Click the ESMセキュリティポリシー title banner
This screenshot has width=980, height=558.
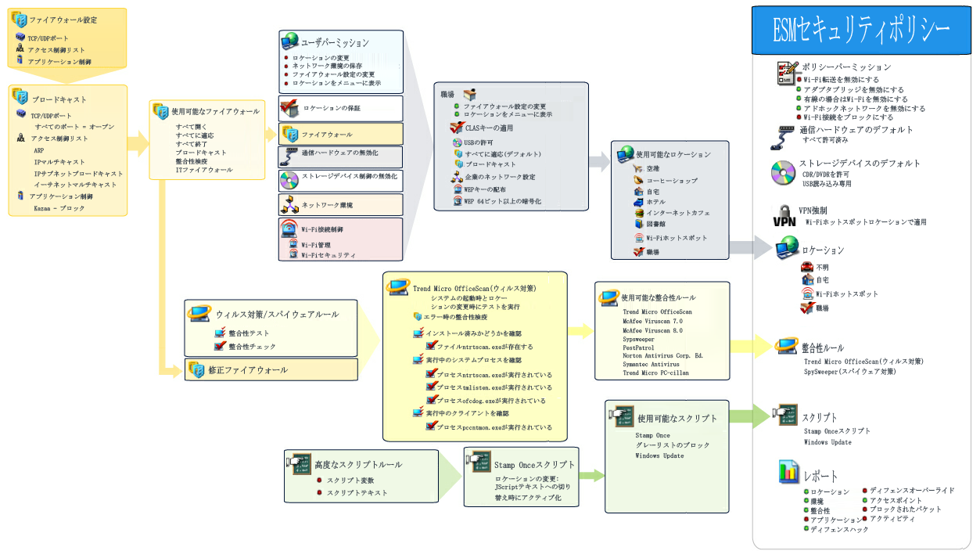861,32
